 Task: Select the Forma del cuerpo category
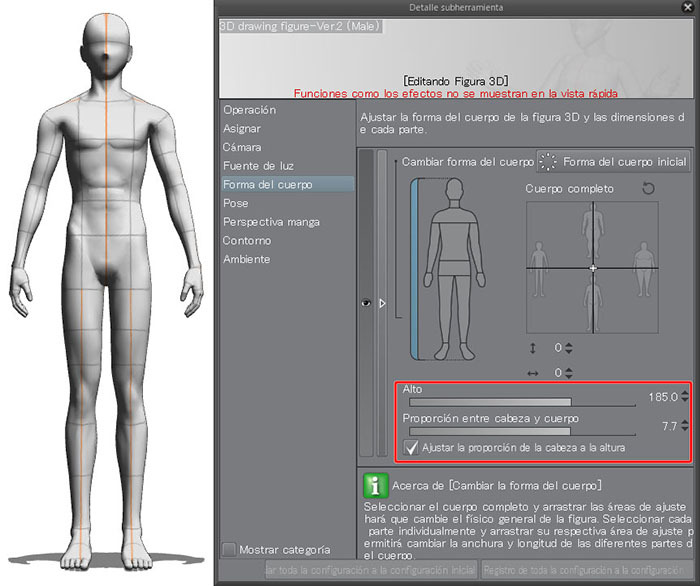click(288, 184)
